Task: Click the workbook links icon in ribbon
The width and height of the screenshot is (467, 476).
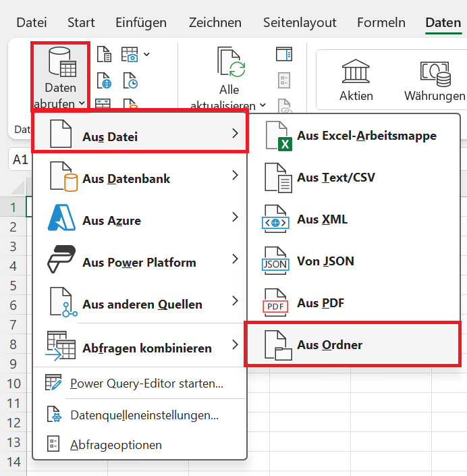Action: (285, 105)
